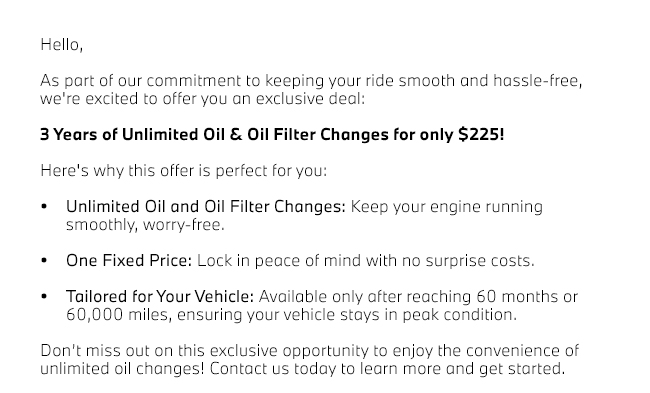Click the words "60 months or"
650x393 pixels.
click(x=527, y=296)
